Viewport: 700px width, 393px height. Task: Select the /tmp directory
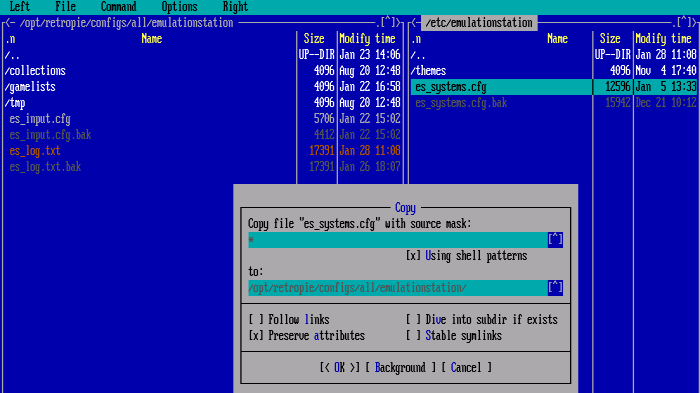[150, 103]
